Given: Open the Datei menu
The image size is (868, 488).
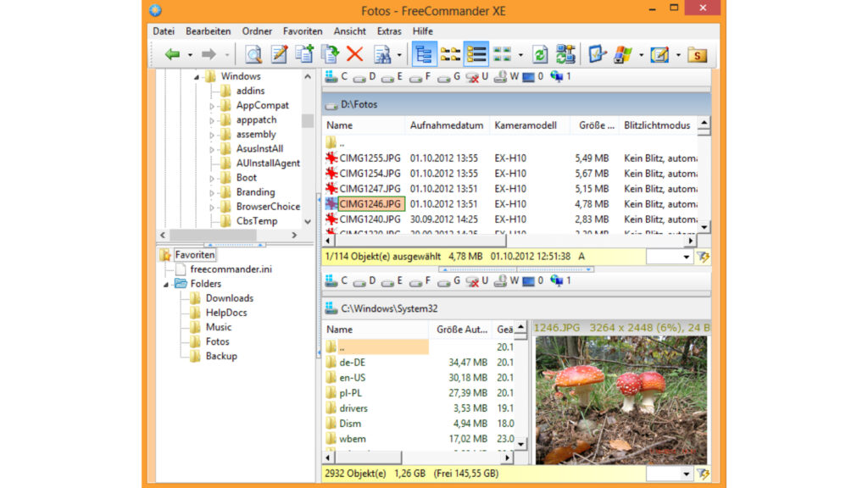Looking at the screenshot, I should point(164,31).
